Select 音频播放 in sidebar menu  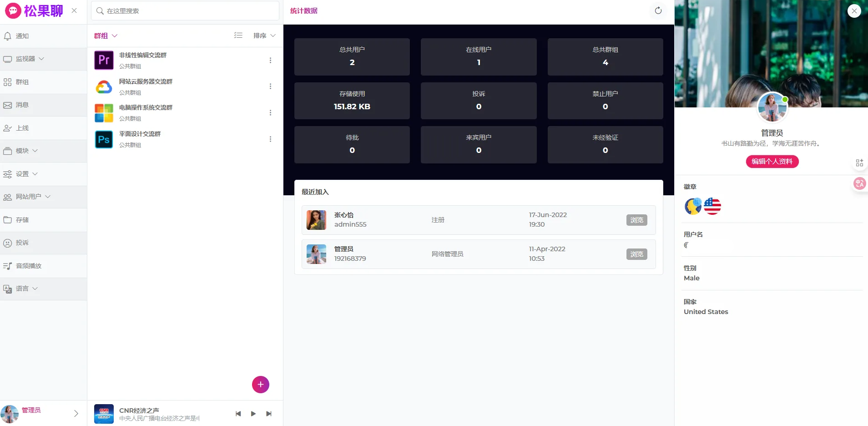point(28,266)
